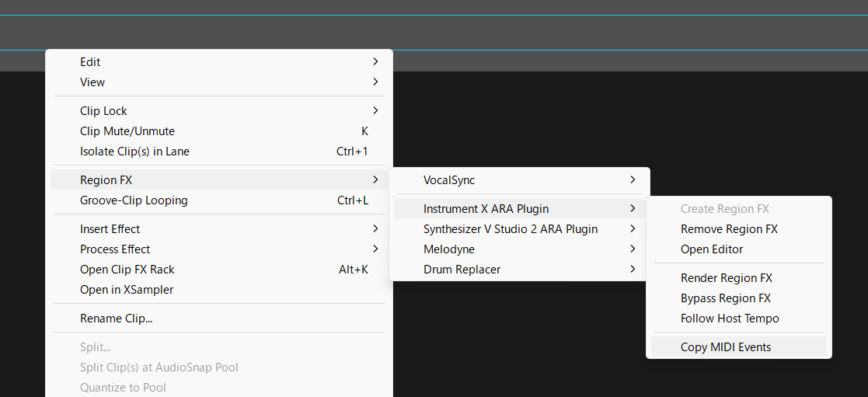Choose Clip Mute/Unmute

pyautogui.click(x=219, y=131)
